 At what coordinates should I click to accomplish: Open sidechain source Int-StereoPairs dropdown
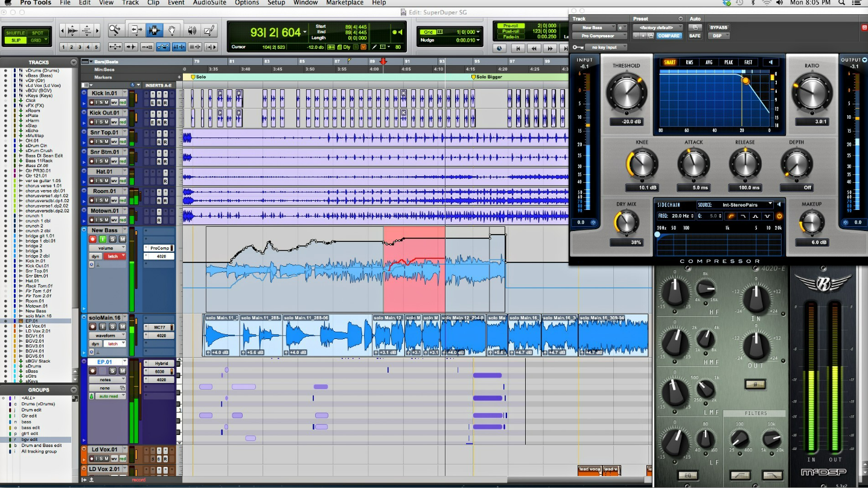(x=735, y=204)
